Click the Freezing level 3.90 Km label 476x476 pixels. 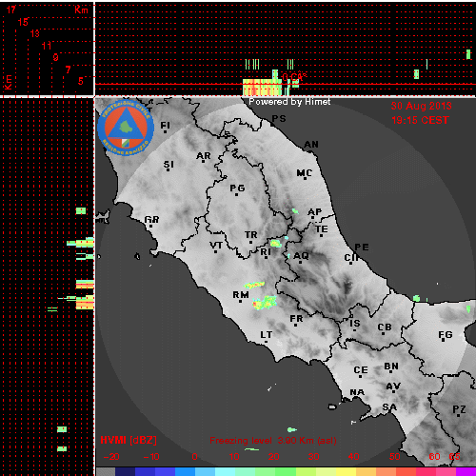click(273, 441)
